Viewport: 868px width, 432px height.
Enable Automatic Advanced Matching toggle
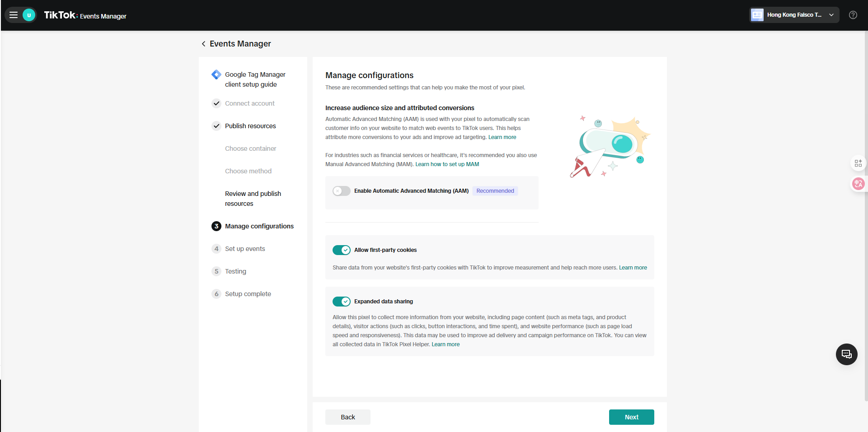tap(342, 191)
